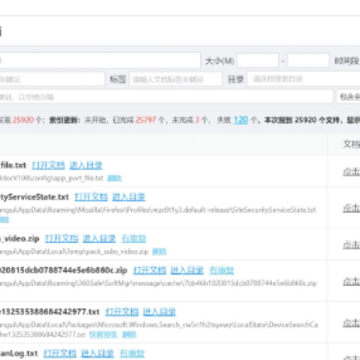Click the path text ending app_port_file.txt
The width and height of the screenshot is (360, 360).
(52, 178)
